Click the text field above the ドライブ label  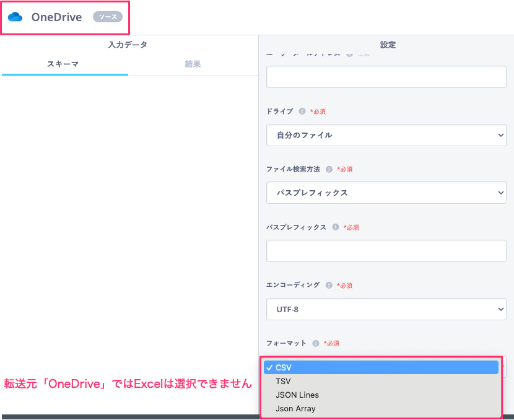tap(386, 77)
